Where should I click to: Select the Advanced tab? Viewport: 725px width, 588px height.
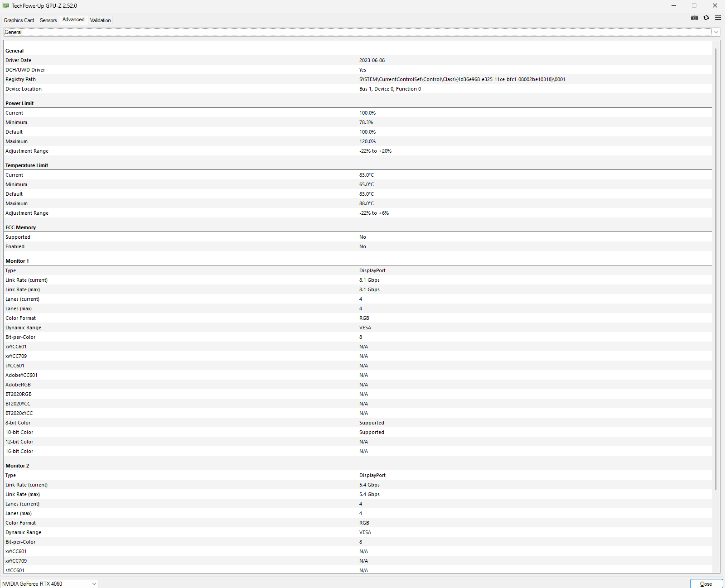coord(73,20)
